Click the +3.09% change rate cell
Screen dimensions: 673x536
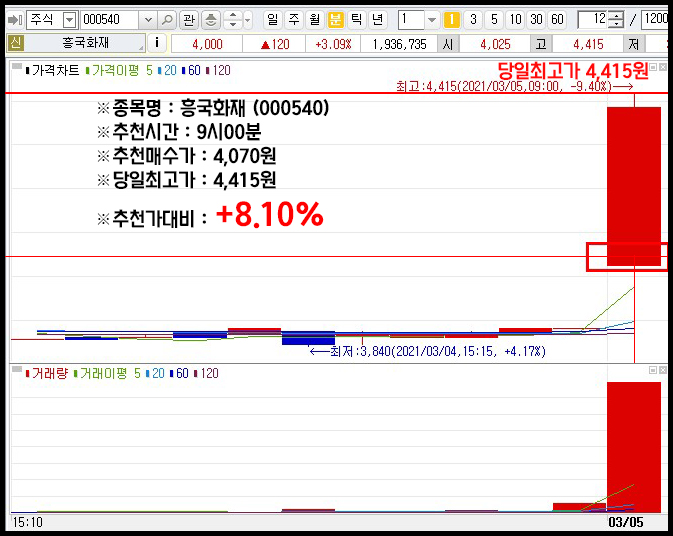pyautogui.click(x=333, y=44)
